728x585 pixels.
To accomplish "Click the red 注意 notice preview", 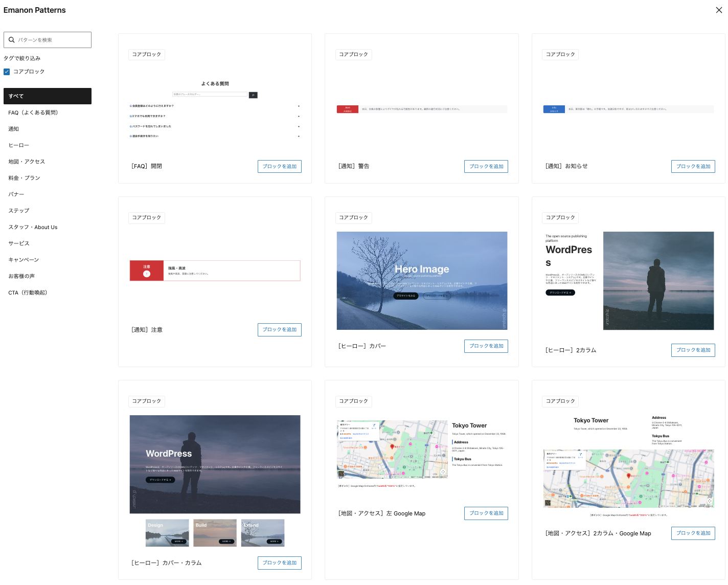I will pos(215,271).
